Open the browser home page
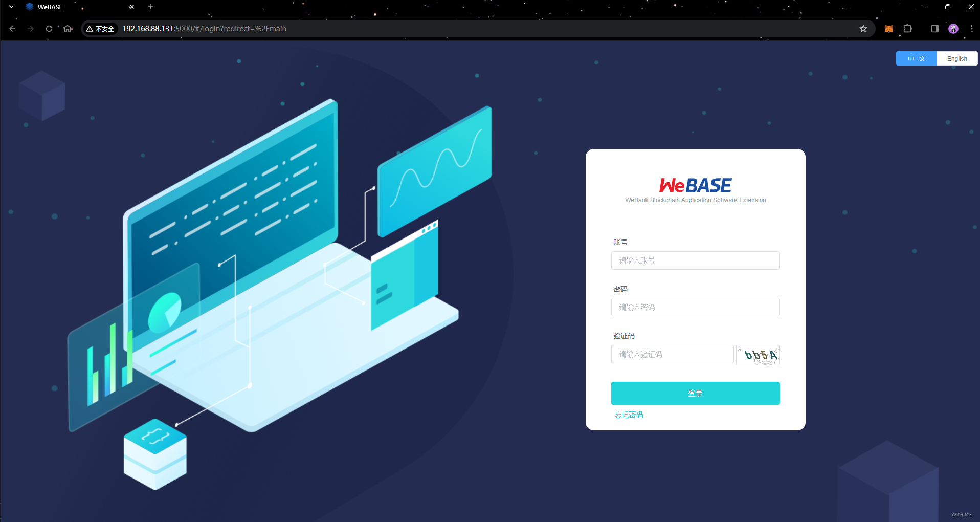This screenshot has width=980, height=522. point(68,29)
